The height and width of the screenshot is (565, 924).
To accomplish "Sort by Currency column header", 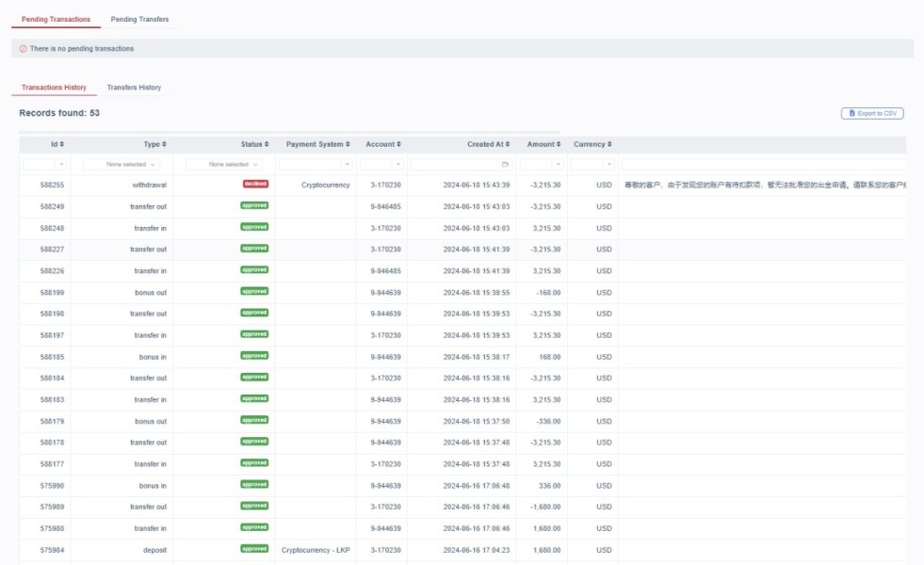I will point(592,144).
